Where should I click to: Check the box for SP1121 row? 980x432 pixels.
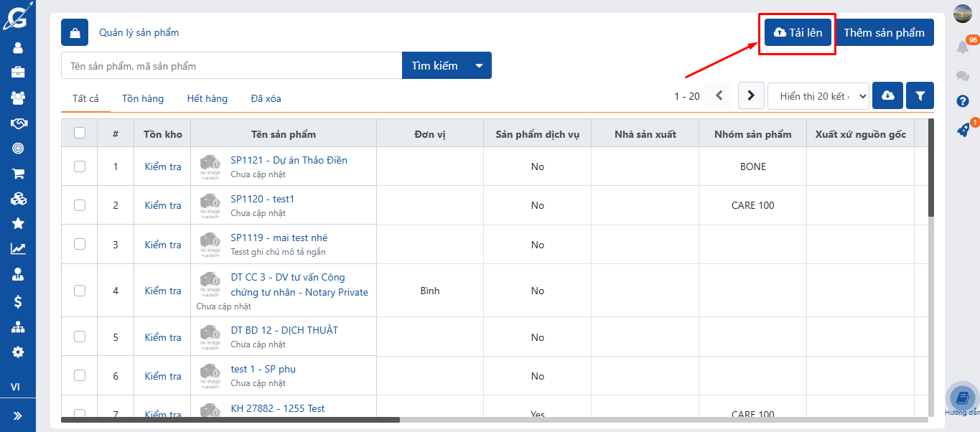pyautogui.click(x=80, y=166)
